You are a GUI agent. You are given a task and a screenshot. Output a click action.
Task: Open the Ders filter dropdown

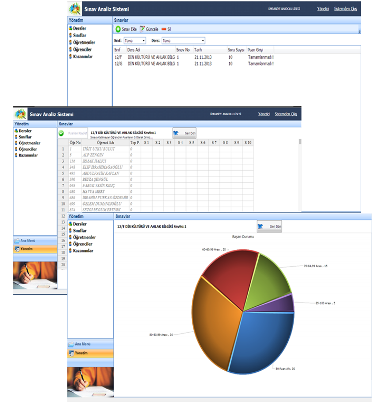point(183,40)
